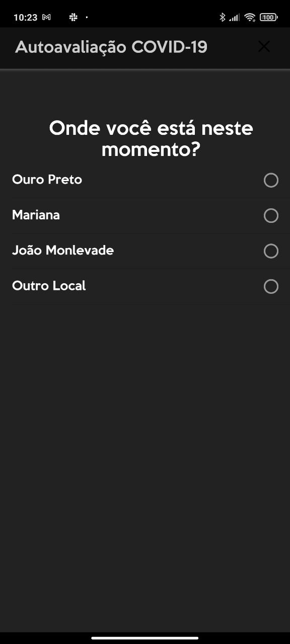Tap the Outro Local label text
This screenshot has height=644, width=290.
tap(49, 286)
